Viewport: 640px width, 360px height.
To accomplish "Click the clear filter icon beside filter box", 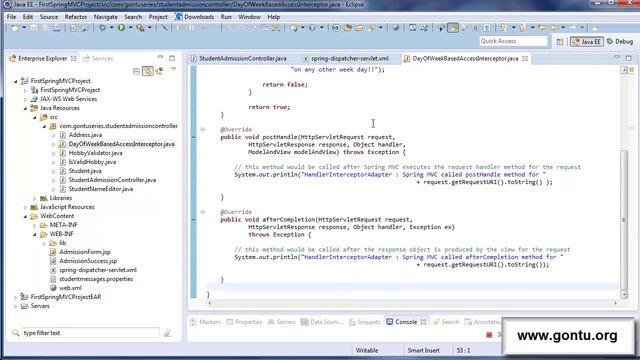I will coord(168,333).
